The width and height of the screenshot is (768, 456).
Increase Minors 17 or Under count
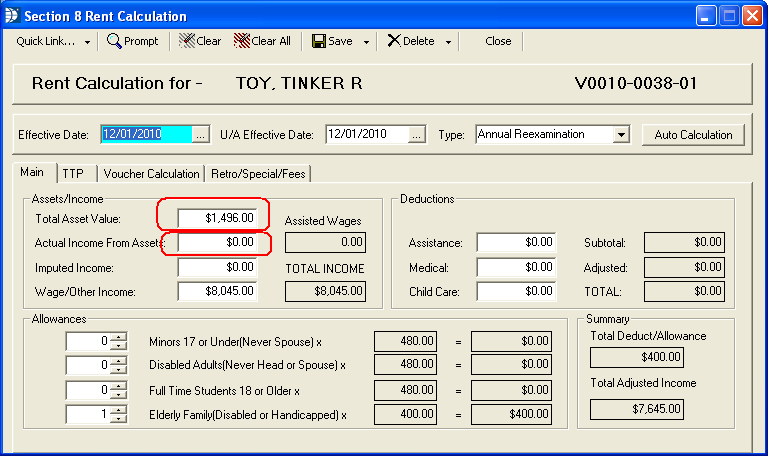tap(119, 337)
